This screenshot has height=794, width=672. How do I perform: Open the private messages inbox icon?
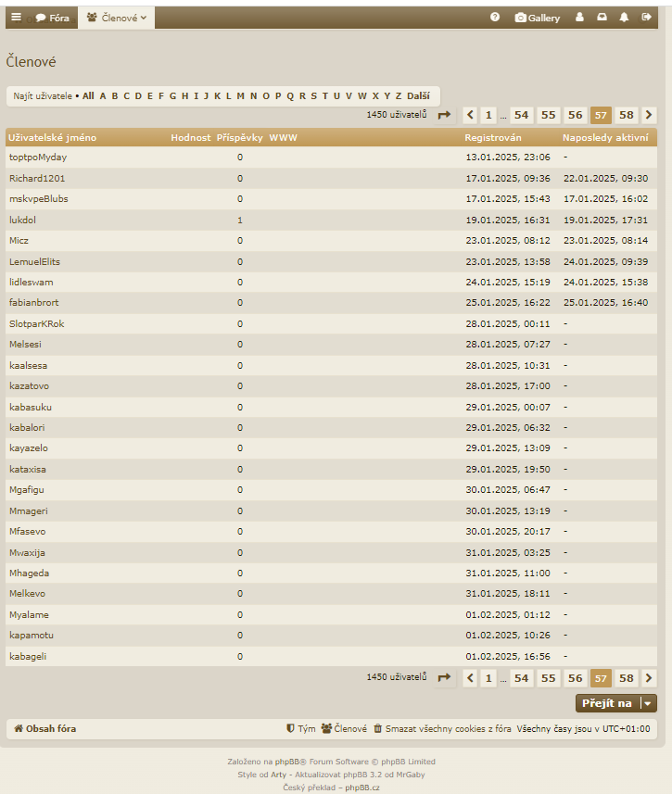(602, 18)
